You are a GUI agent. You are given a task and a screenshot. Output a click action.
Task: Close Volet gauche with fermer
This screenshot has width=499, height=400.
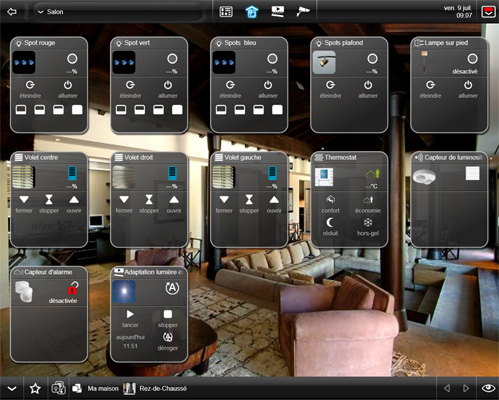click(224, 204)
